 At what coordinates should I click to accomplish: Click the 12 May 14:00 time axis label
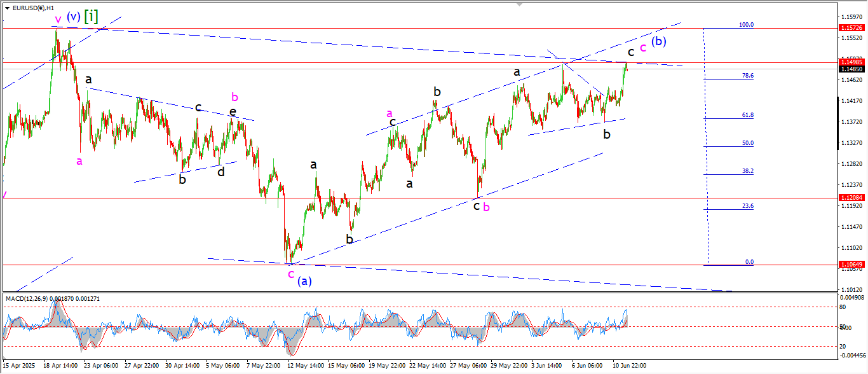click(x=305, y=366)
